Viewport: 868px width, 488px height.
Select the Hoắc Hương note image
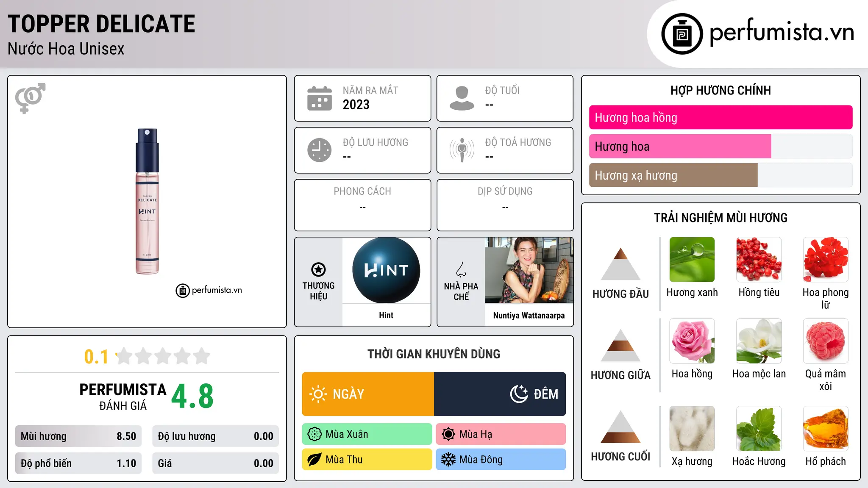(x=759, y=429)
